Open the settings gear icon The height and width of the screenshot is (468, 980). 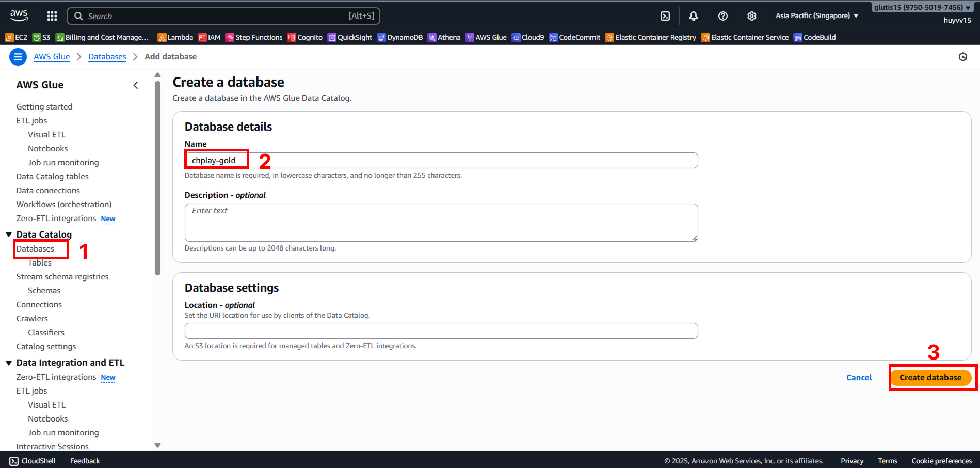[752, 16]
